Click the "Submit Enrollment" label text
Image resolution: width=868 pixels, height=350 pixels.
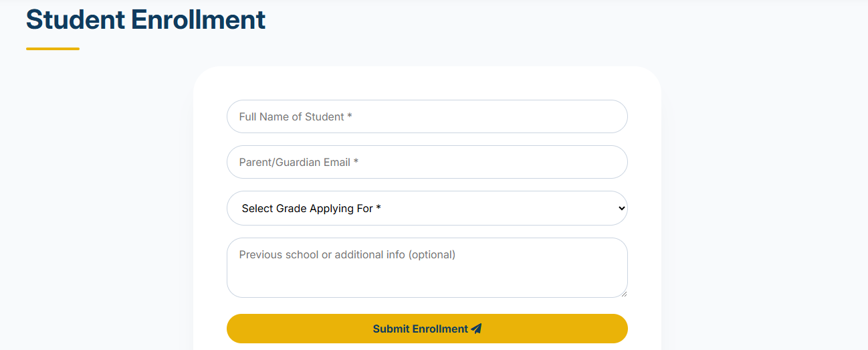pyautogui.click(x=420, y=329)
